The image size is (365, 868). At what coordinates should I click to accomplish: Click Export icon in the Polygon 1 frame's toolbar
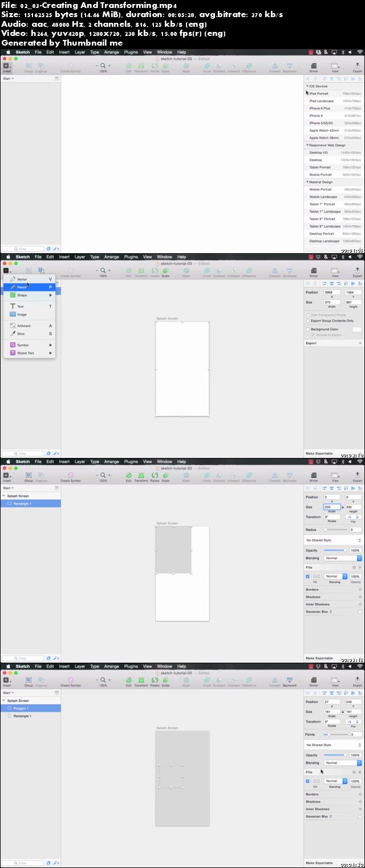pyautogui.click(x=357, y=679)
